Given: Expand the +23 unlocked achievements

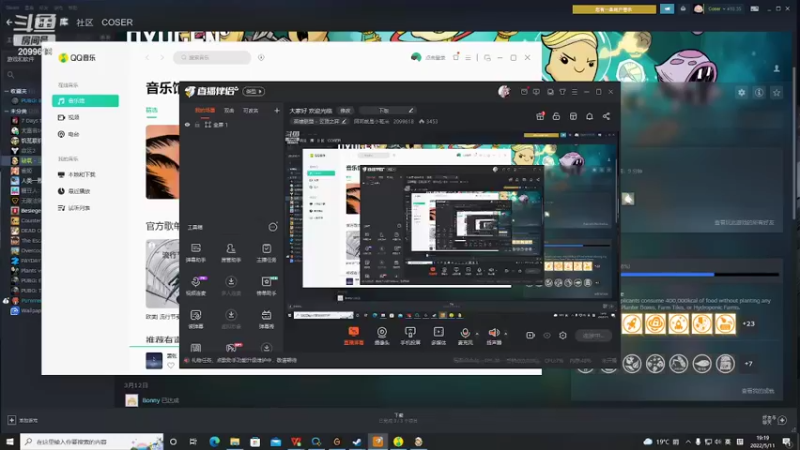Looking at the screenshot, I should [x=748, y=323].
